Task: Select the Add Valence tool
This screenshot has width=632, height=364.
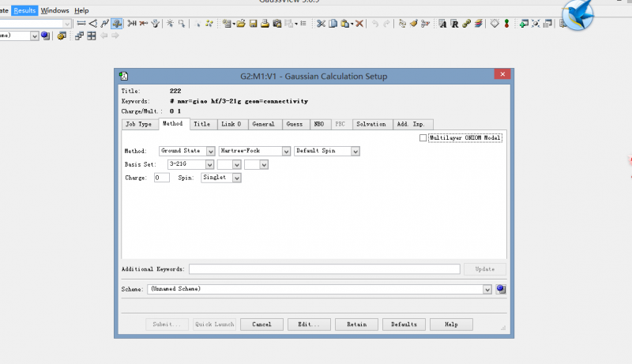Action: [x=132, y=24]
